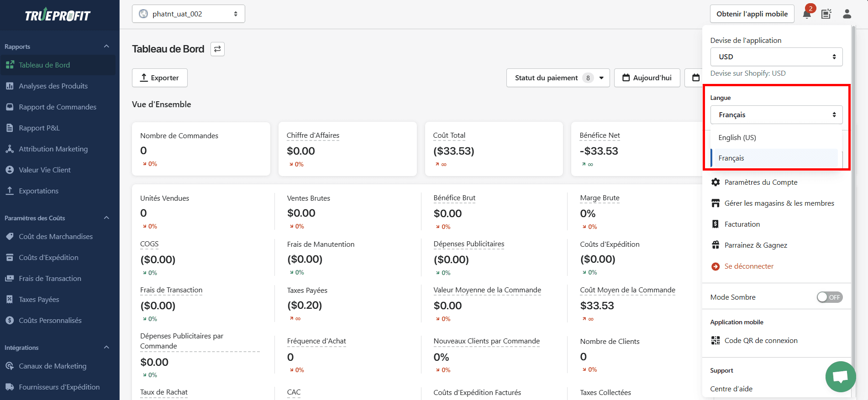Image resolution: width=868 pixels, height=400 pixels.
Task: Toggle the Mode Sombre switch
Action: 830,297
